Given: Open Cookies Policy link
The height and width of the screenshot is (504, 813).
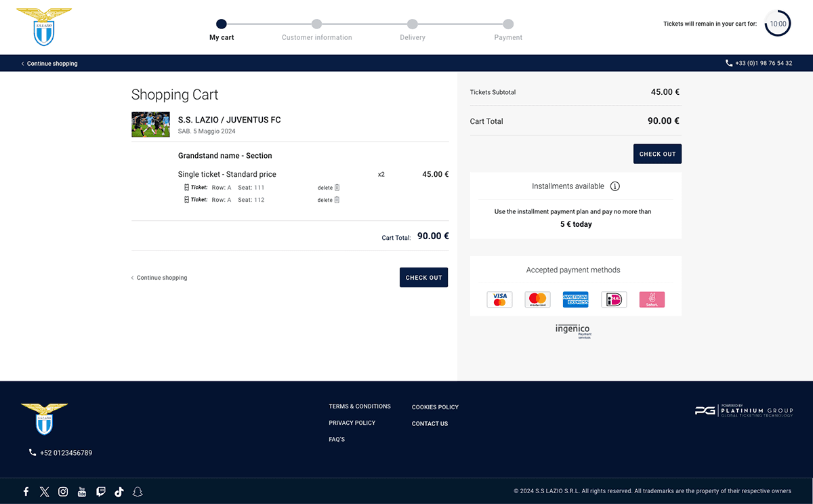Looking at the screenshot, I should [x=436, y=407].
